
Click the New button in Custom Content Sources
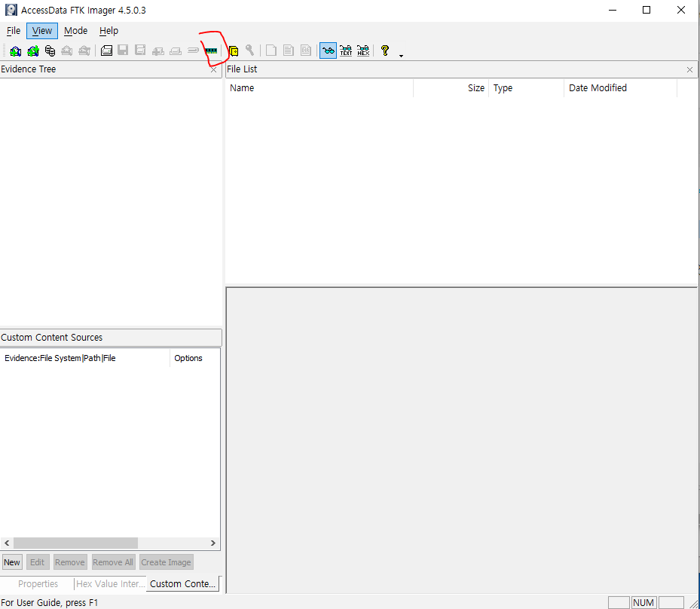click(x=12, y=562)
